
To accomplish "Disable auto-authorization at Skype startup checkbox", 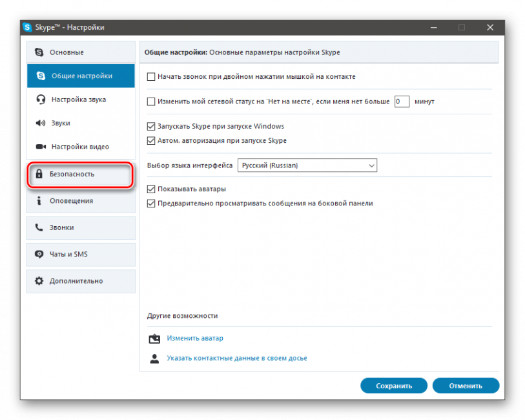I will 152,140.
